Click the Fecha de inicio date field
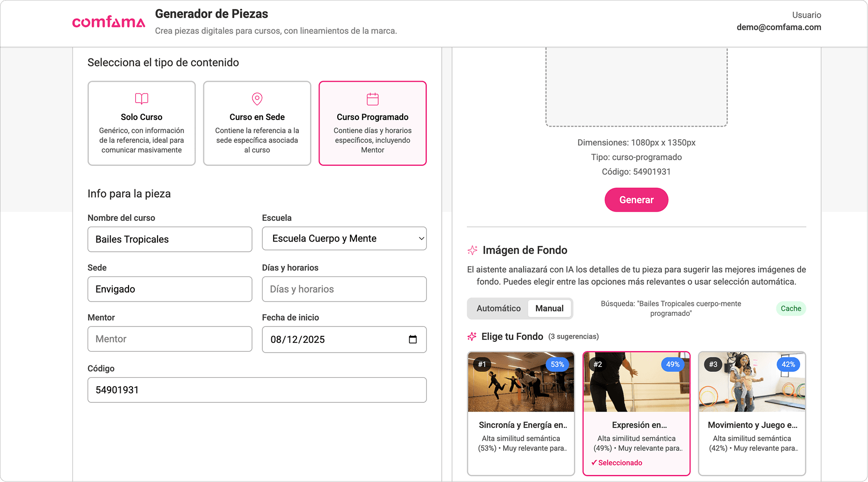The width and height of the screenshot is (868, 482). pos(335,339)
